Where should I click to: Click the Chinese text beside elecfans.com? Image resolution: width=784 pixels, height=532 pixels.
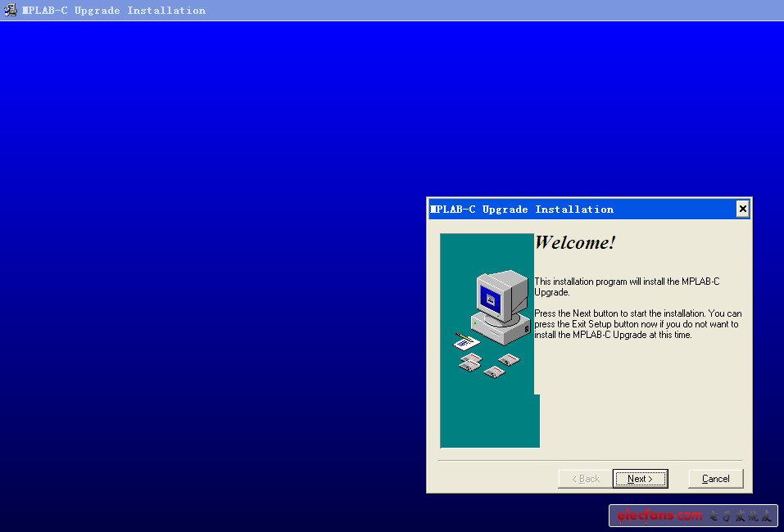pyautogui.click(x=741, y=516)
